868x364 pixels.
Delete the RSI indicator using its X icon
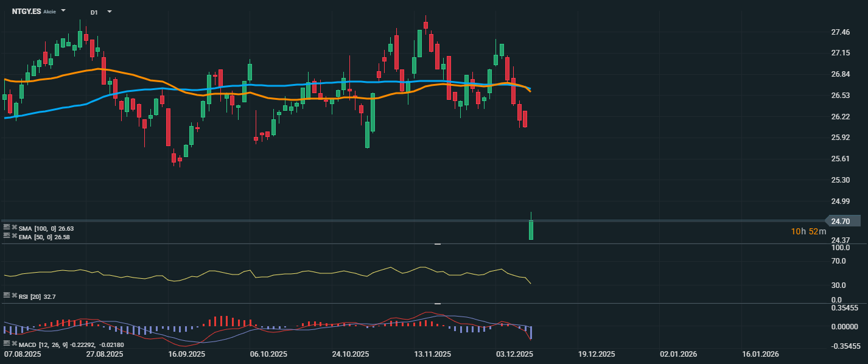tap(14, 296)
